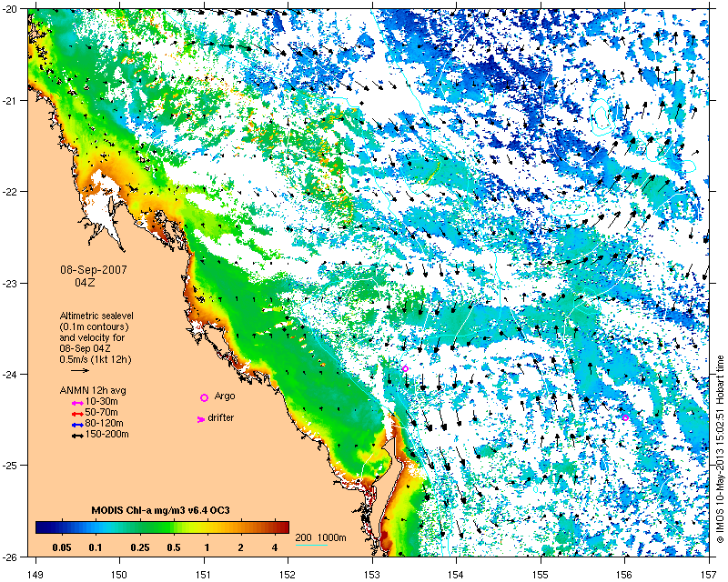The image size is (728, 582).
Task: Click the latitude axis label -20
Action: coord(11,9)
